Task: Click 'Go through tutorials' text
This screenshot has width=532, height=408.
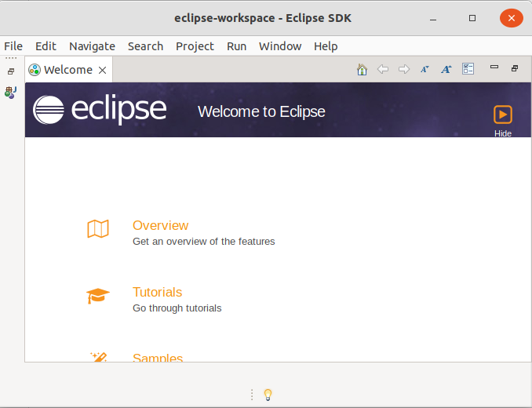Action: (177, 308)
